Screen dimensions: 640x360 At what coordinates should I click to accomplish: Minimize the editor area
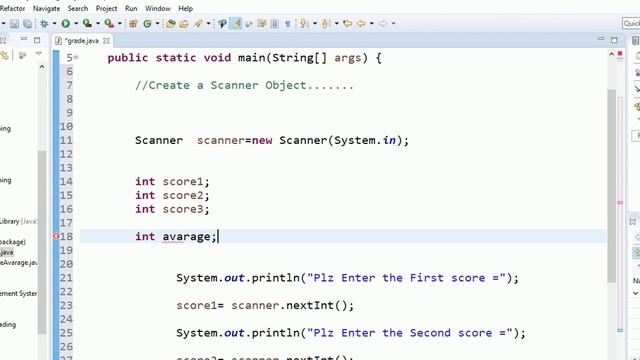600,39
